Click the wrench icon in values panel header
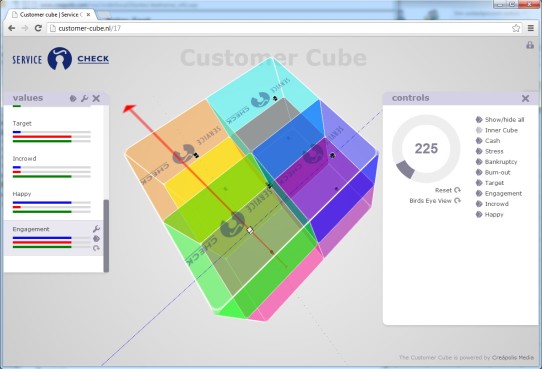542x369 pixels. pos(84,98)
